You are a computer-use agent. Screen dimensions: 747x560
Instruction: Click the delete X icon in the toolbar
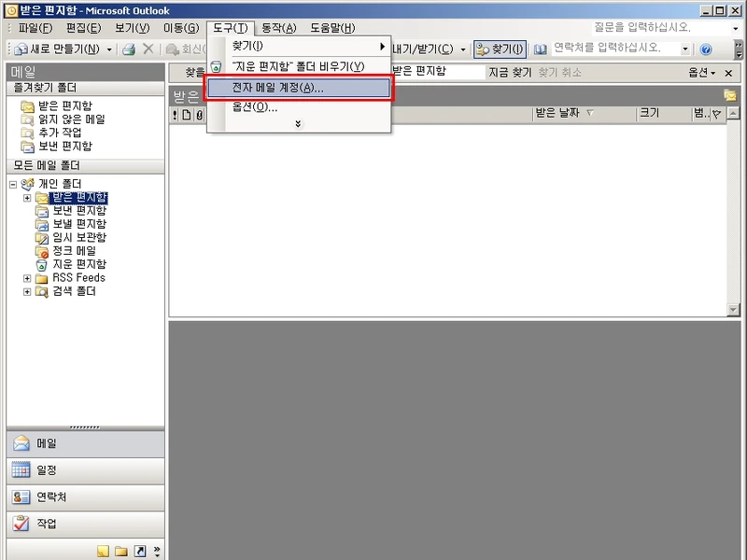[x=148, y=49]
